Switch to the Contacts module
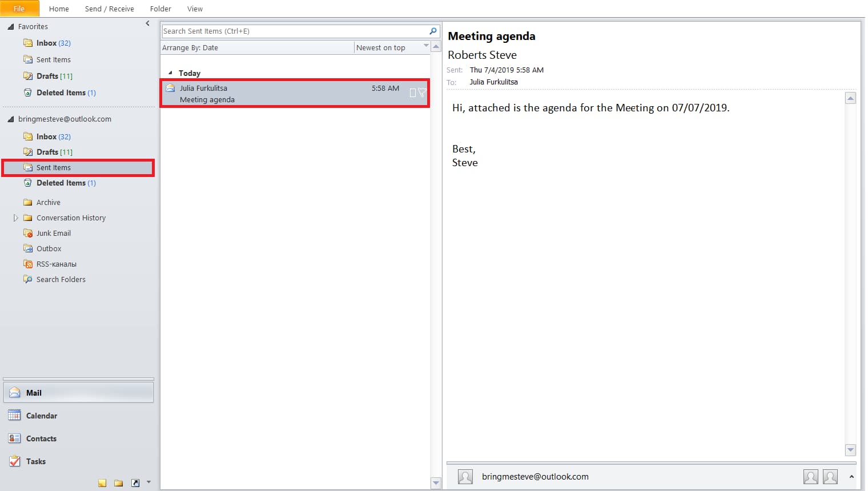 (x=78, y=438)
